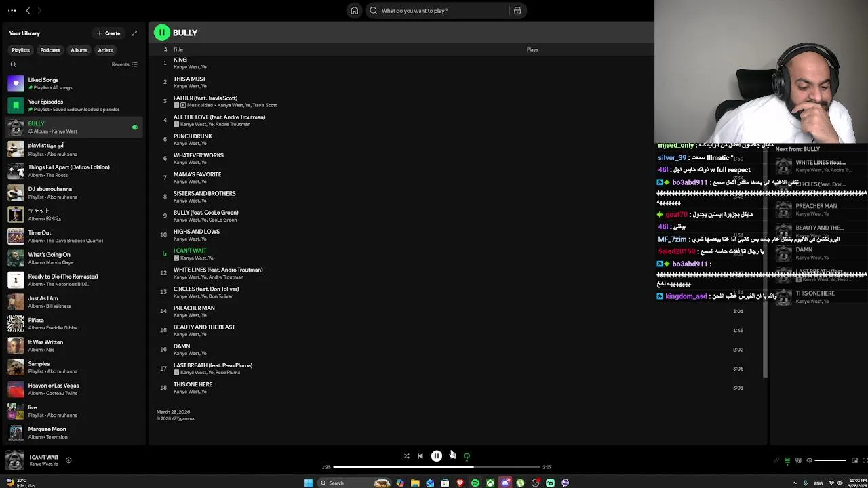Adjust the volume slider

click(831, 460)
